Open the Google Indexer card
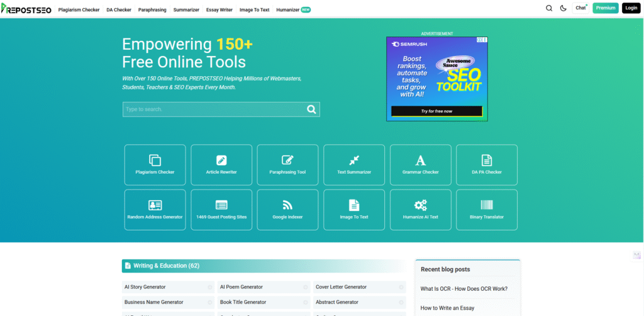644x316 pixels. 287,210
